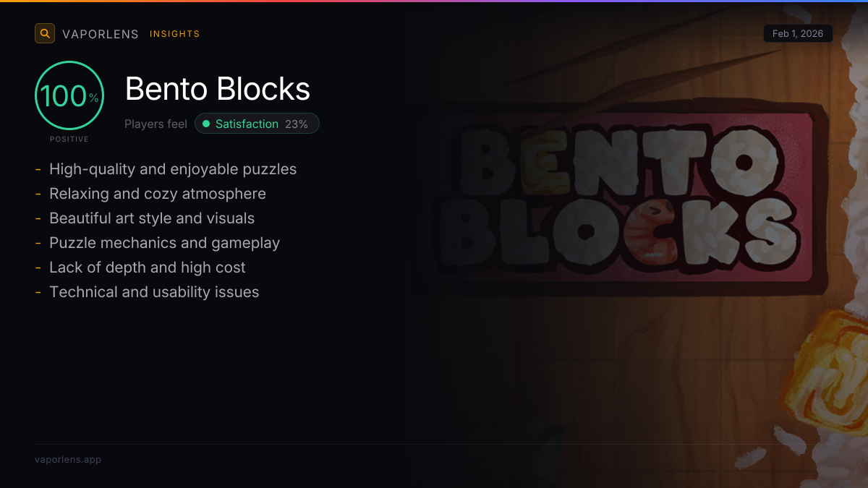
Task: Open the vaporlens.app footer link
Action: [68, 460]
